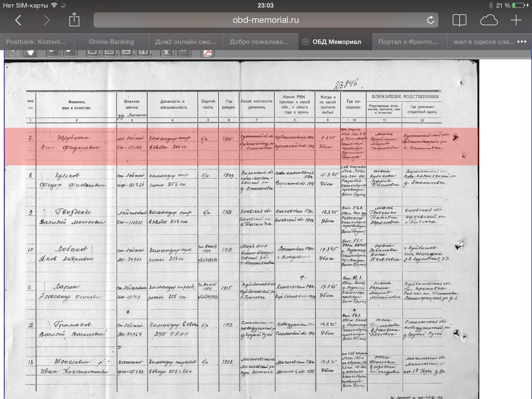Click the Партийность column header
This screenshot has height=399, width=532.
208,104
